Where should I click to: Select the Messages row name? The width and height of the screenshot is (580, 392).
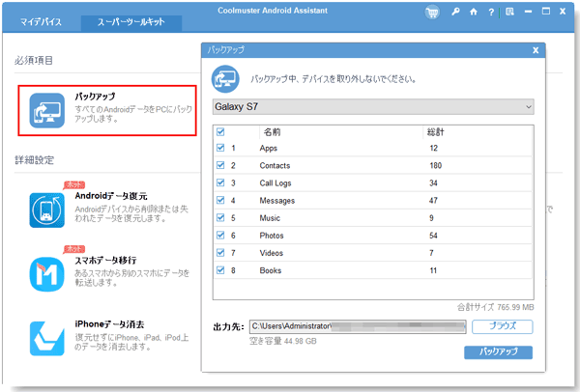[x=277, y=201]
